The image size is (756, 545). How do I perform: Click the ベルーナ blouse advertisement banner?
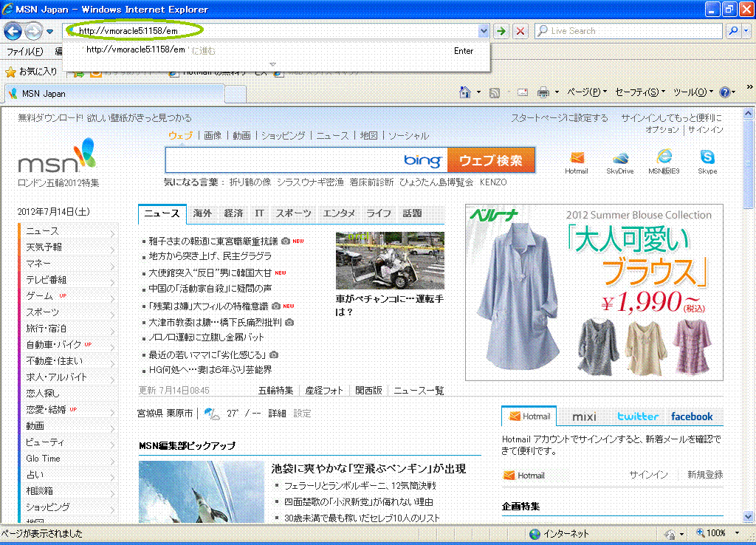click(594, 292)
